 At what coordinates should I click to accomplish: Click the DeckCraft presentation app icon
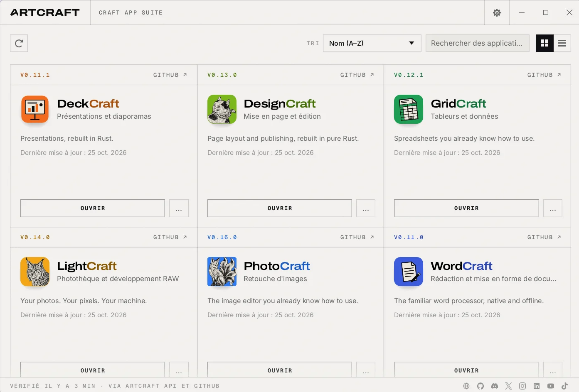(35, 110)
